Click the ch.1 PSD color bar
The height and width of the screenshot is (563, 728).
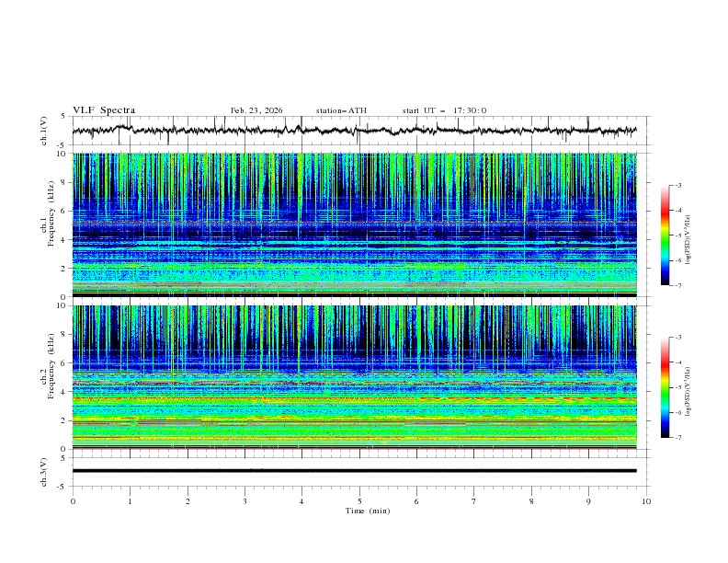[665, 236]
